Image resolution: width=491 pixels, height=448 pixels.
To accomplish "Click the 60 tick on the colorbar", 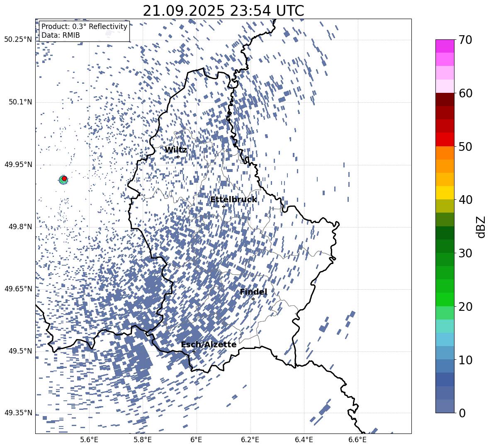I will click(465, 93).
